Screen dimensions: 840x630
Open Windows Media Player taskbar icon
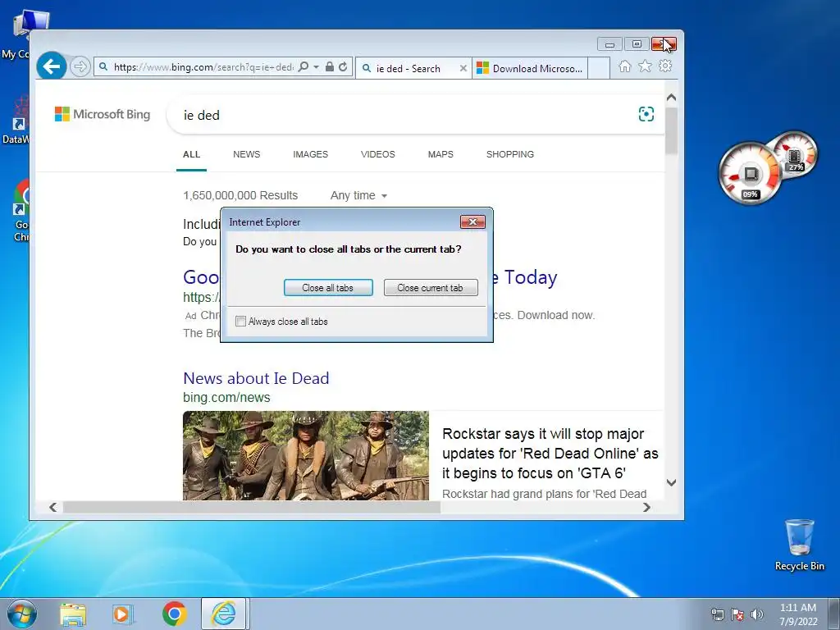point(122,614)
